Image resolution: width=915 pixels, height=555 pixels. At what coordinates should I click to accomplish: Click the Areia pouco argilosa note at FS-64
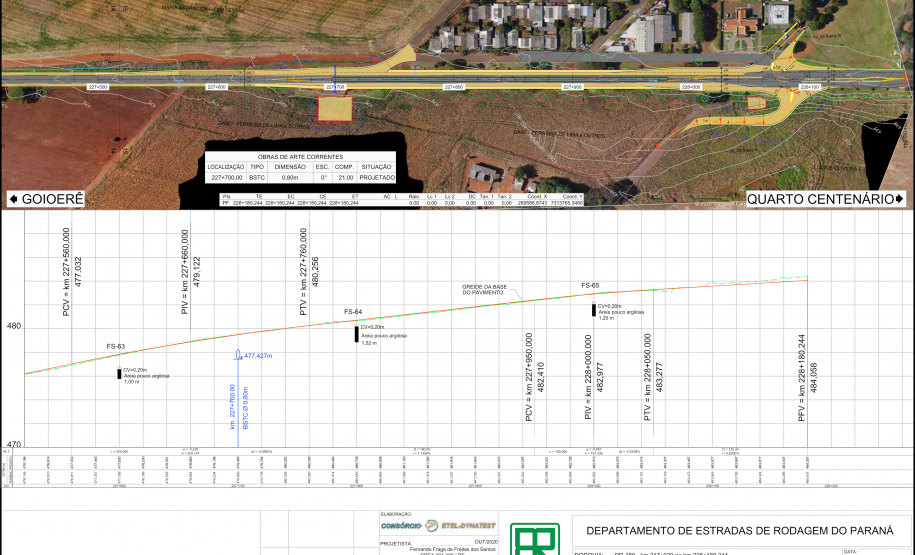coord(384,336)
